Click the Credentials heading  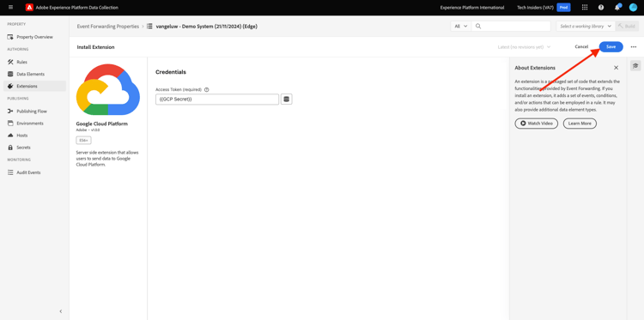(171, 72)
